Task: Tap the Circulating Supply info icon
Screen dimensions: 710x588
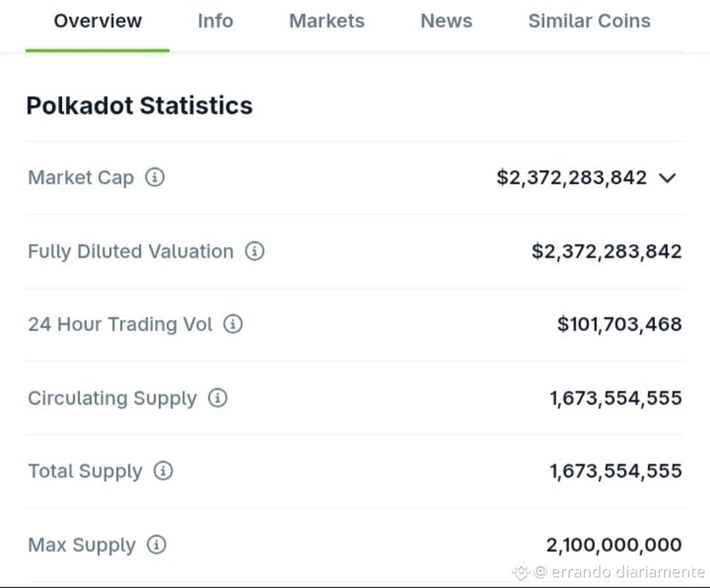Action: [x=218, y=398]
